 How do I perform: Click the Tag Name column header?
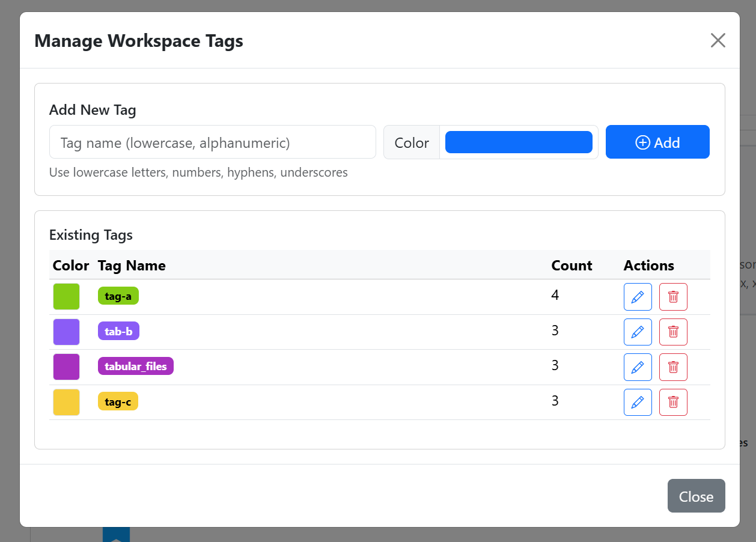[132, 265]
